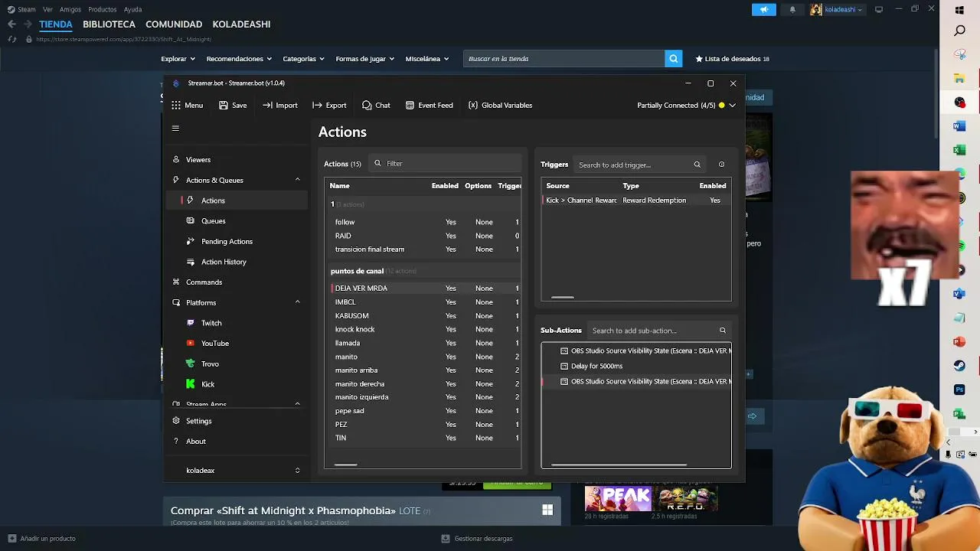980x551 pixels.
Task: Click Gestionar descargas in Steam
Action: tap(477, 539)
